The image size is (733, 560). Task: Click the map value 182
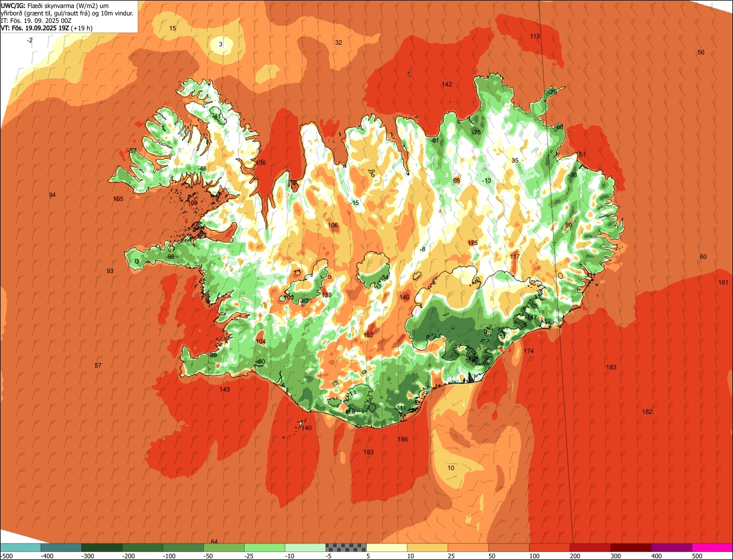click(x=647, y=412)
